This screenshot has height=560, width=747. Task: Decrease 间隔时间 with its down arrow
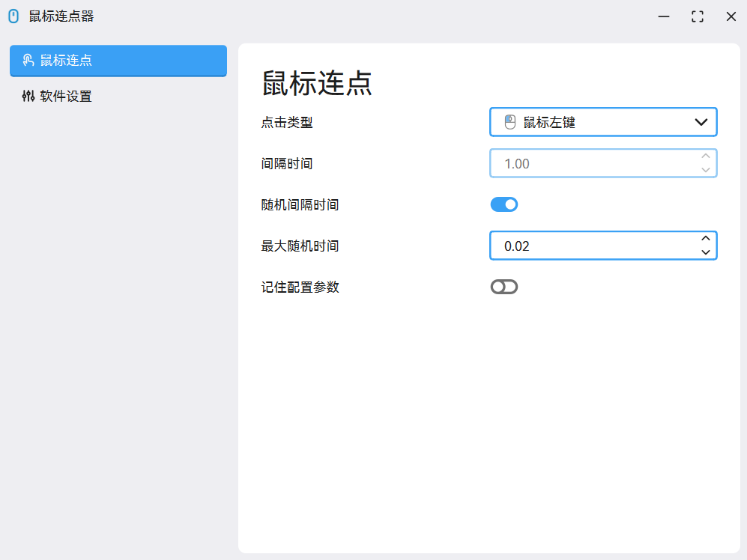[706, 170]
